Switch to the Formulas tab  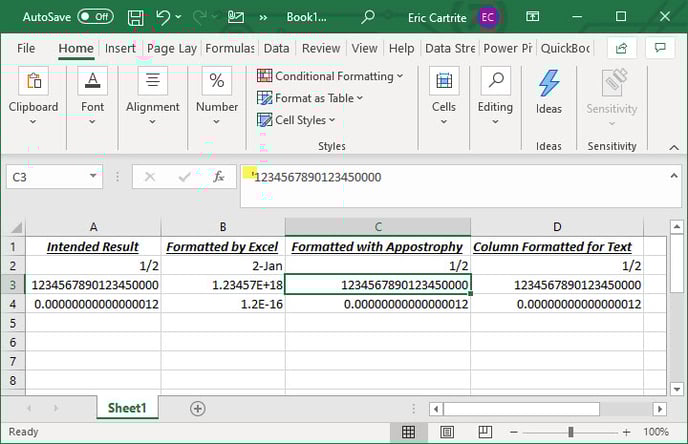point(230,48)
